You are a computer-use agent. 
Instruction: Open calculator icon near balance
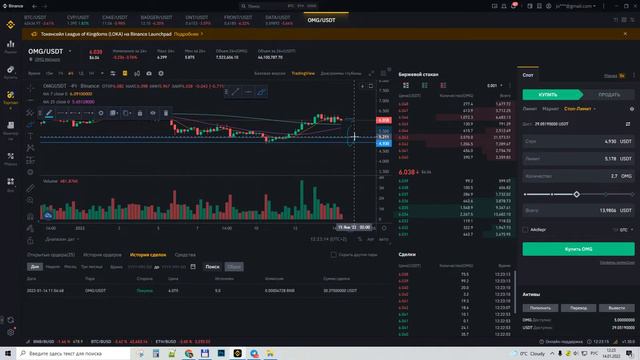pos(628,124)
